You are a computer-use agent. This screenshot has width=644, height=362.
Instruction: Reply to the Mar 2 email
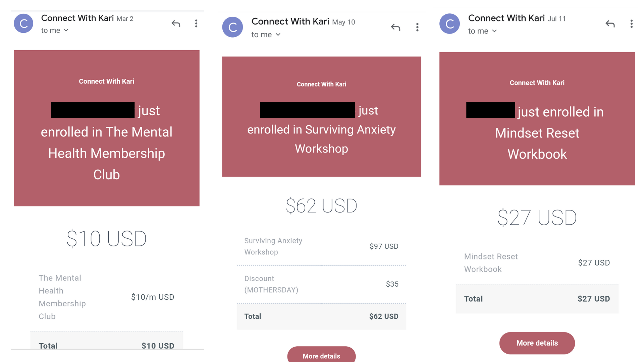176,23
